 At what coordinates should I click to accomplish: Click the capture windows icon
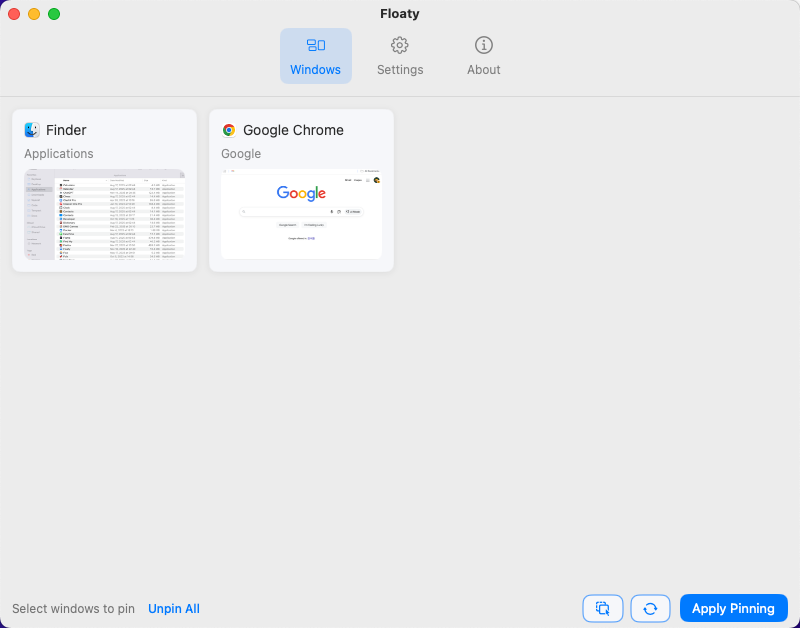pos(602,608)
